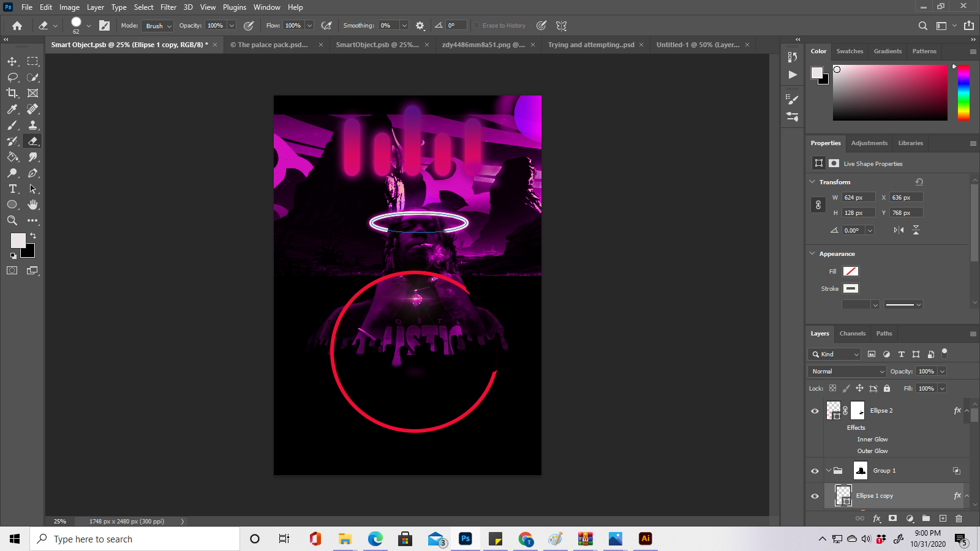
Task: Open the Opacity dropdown in the Layers panel
Action: 941,371
